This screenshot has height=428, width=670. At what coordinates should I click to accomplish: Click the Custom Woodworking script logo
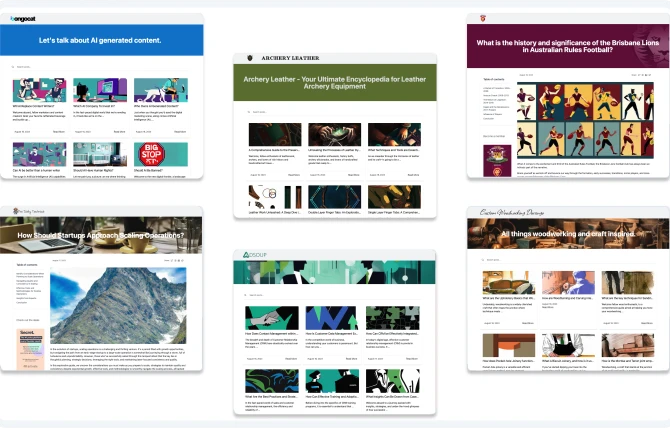point(511,212)
